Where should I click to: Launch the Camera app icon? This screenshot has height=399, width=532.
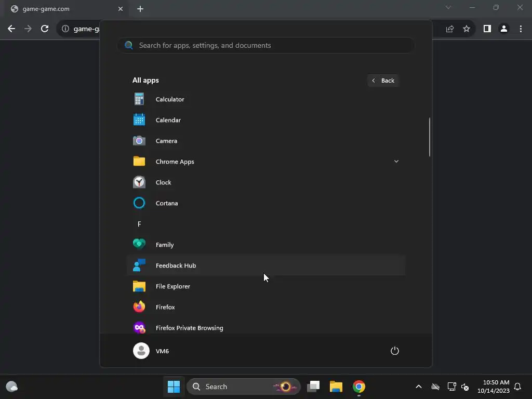pyautogui.click(x=139, y=141)
